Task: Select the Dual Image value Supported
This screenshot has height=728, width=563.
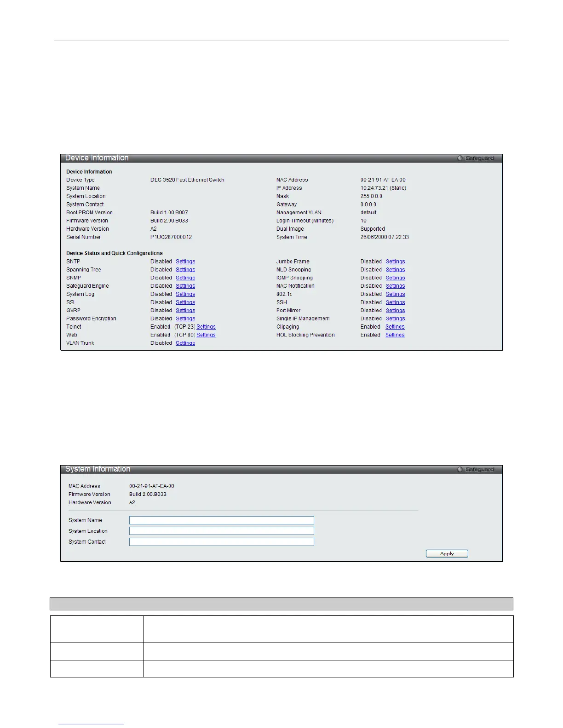Action: (373, 229)
